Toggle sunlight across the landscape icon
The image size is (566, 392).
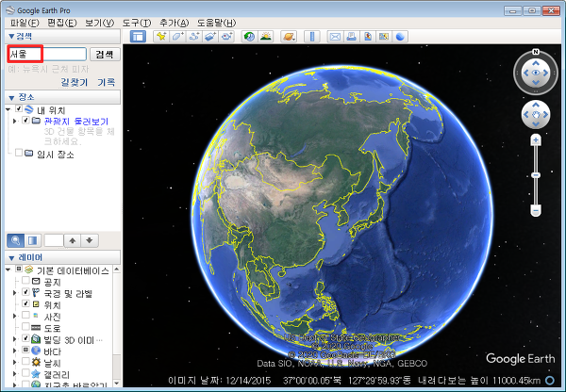[x=266, y=37]
